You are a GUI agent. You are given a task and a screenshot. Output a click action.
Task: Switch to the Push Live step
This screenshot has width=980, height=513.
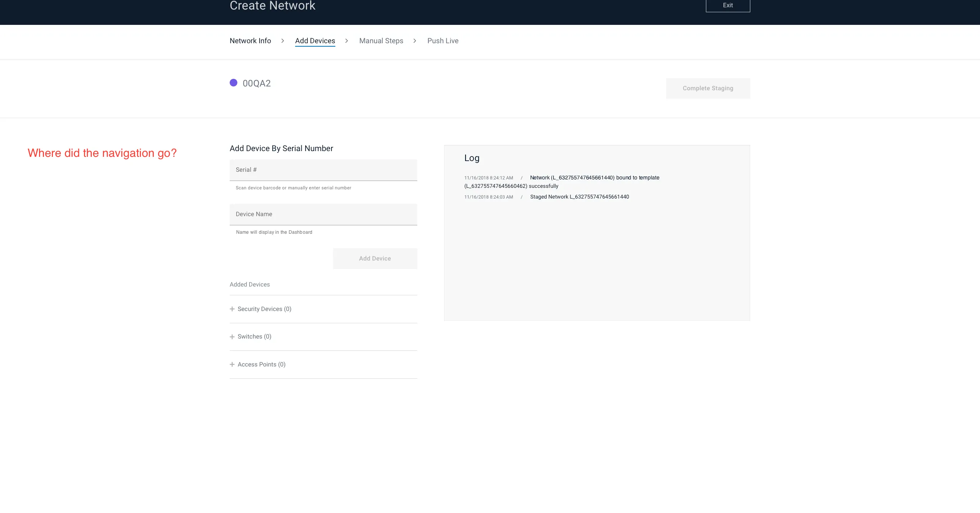click(443, 41)
